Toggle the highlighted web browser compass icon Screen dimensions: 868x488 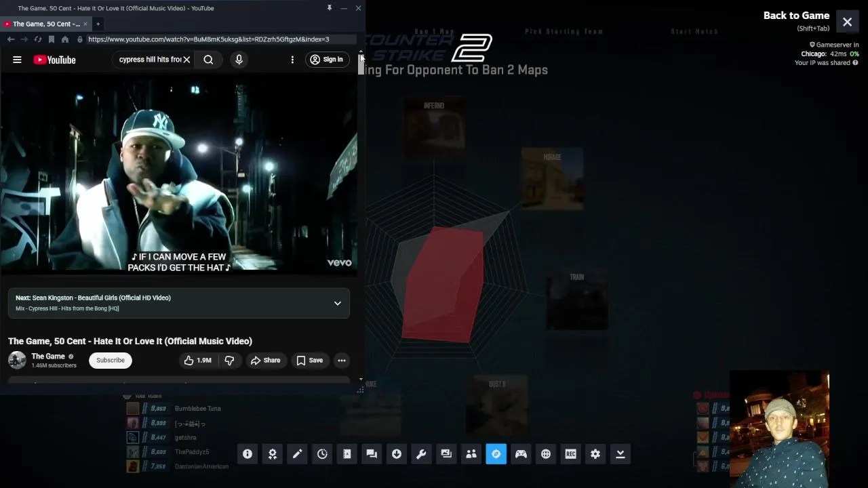[496, 454]
